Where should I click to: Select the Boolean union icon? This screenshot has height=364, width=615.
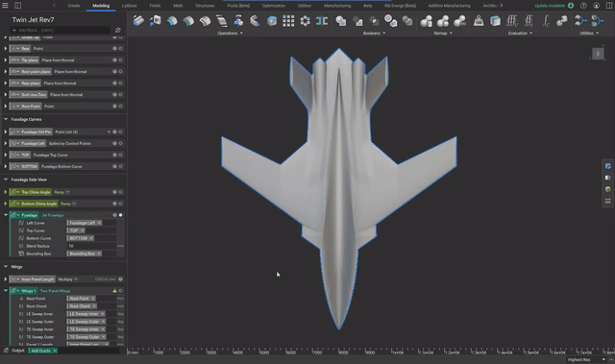pyautogui.click(x=341, y=21)
